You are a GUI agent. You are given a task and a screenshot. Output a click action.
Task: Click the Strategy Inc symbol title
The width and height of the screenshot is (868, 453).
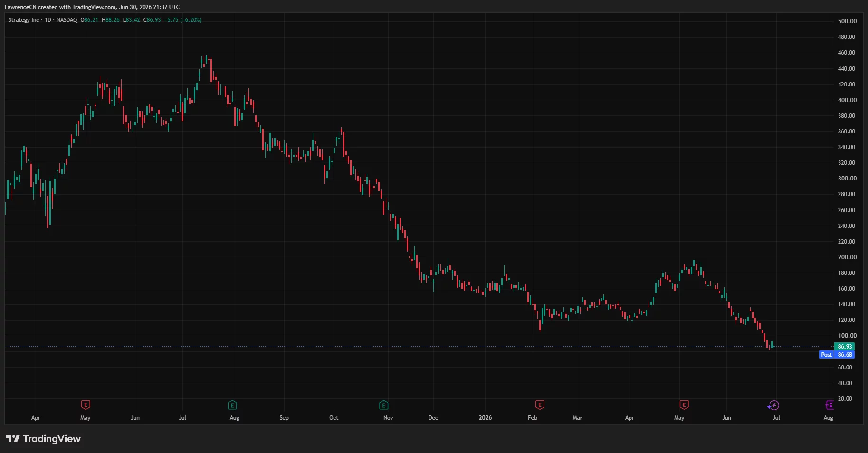tap(24, 20)
